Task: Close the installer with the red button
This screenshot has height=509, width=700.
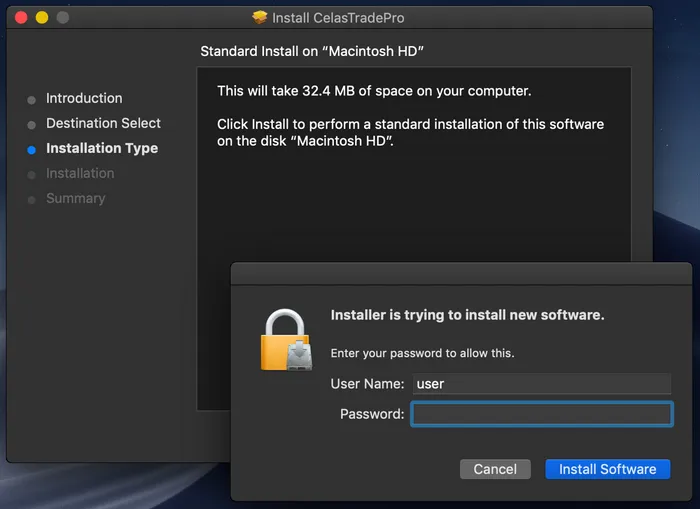Action: coord(20,18)
